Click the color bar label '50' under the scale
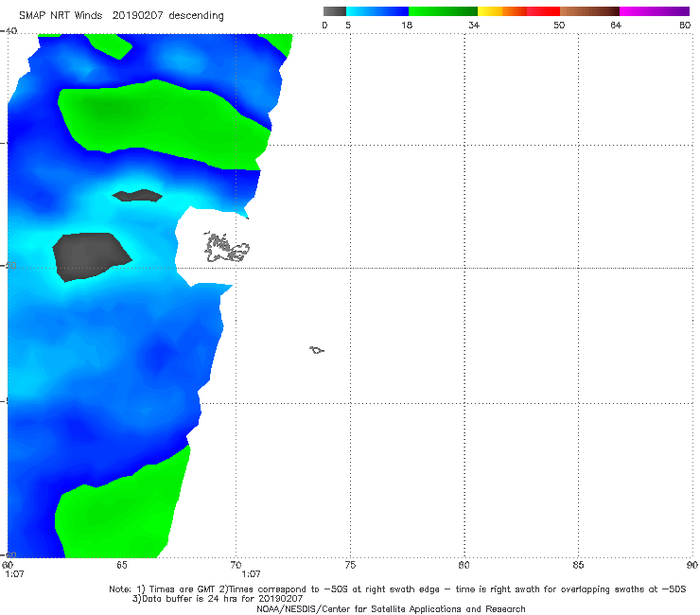 (x=559, y=26)
